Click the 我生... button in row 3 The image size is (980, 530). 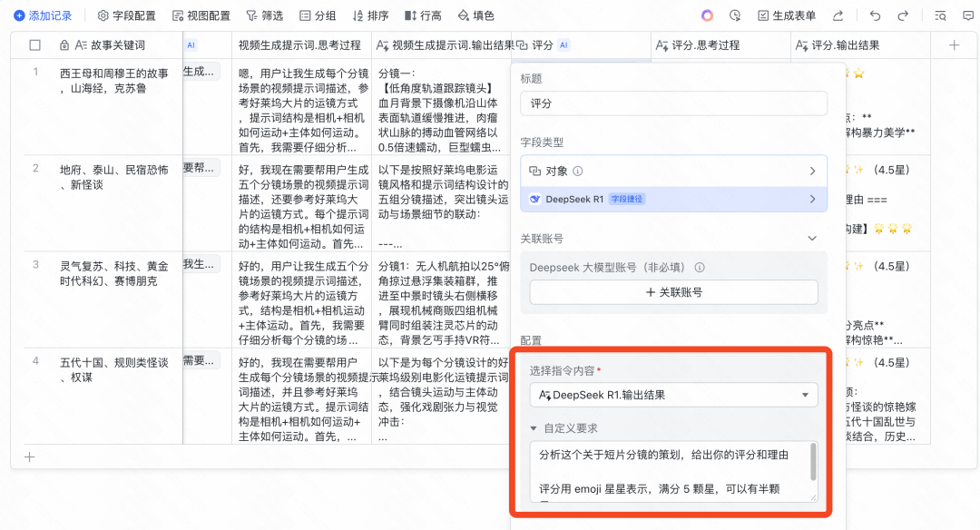coord(201,264)
